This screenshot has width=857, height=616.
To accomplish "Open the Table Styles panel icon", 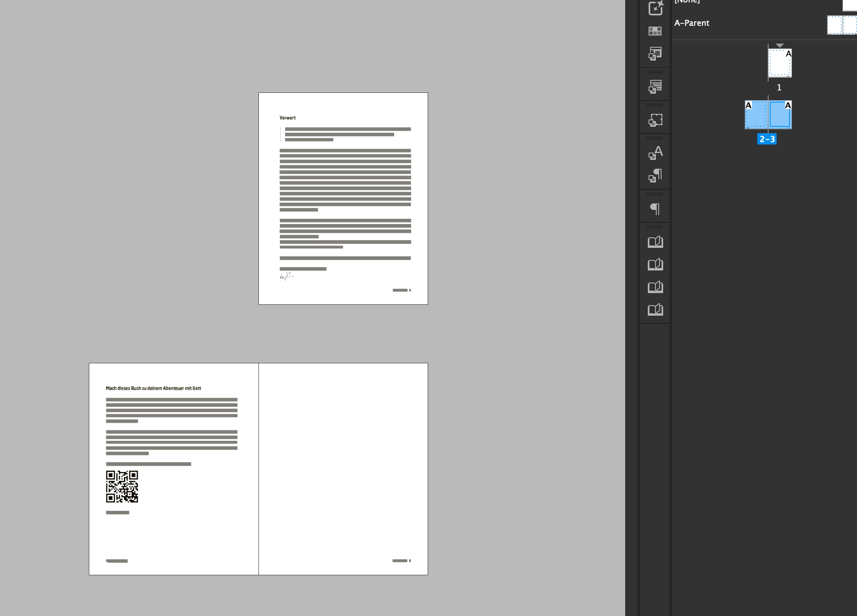I will click(x=655, y=86).
